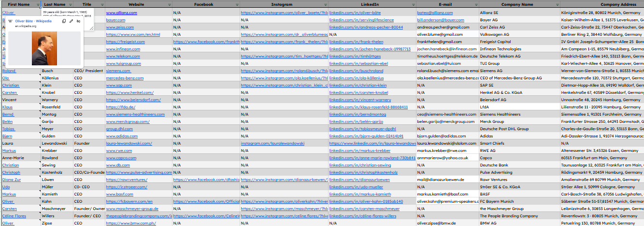Open oliver_baete Instagram link

point(285,12)
